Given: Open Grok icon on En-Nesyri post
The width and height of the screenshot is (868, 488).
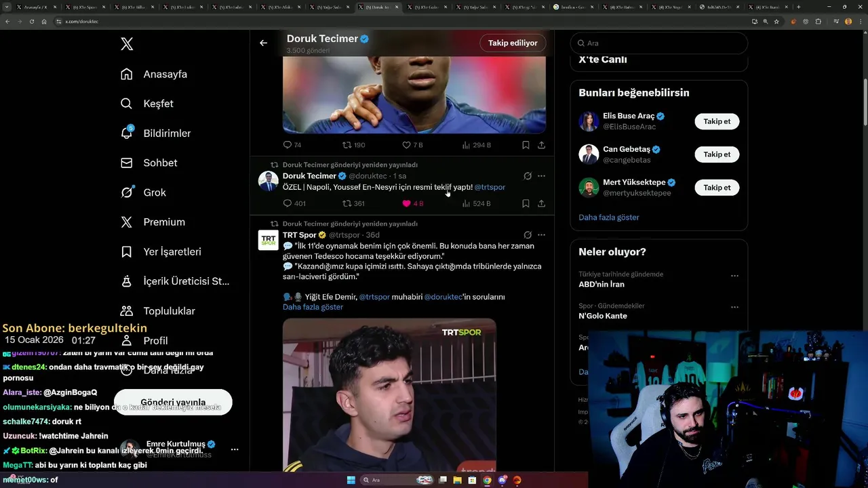Looking at the screenshot, I should point(528,176).
